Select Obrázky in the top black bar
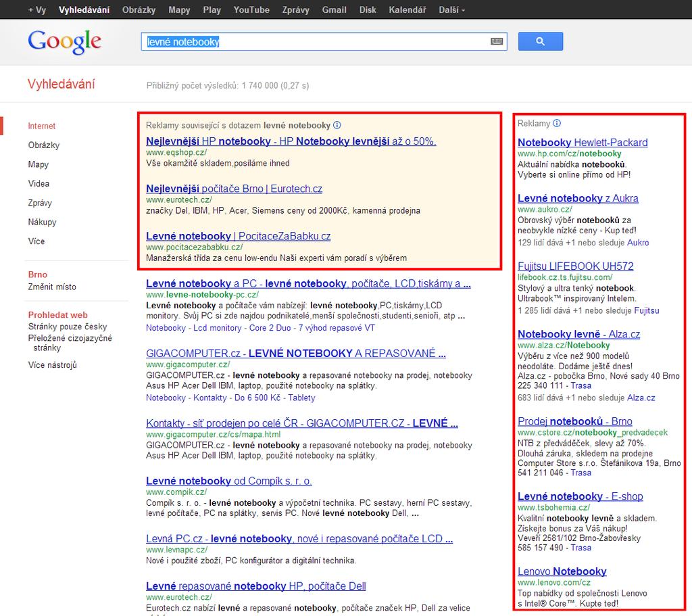The height and width of the screenshot is (616, 692). click(x=139, y=9)
